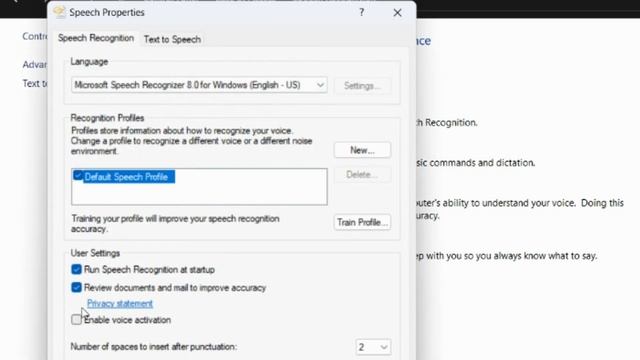The image size is (640, 360).
Task: Open the speech recognizer language dropdown
Action: [199, 85]
